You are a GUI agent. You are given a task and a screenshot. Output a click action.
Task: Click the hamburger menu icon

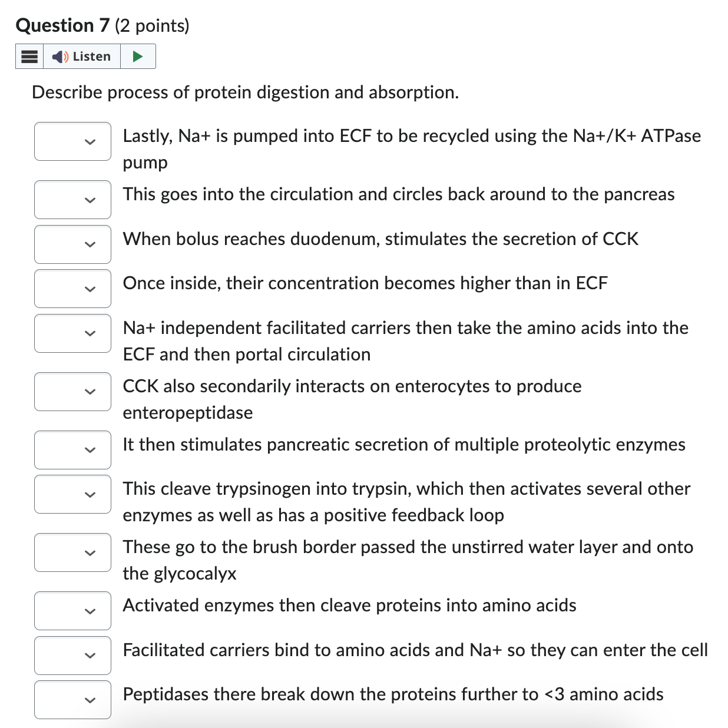point(29,56)
